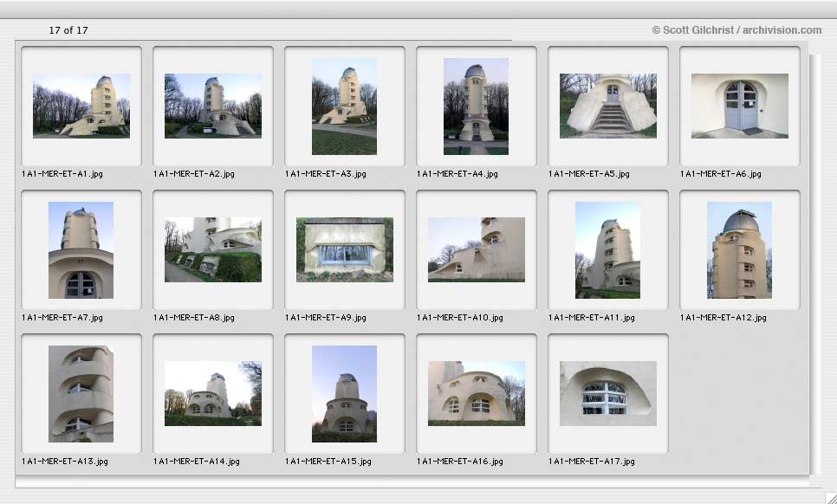
Task: Click the filename label 1A1-MER-ET-A1.jpg
Action: 62,174
